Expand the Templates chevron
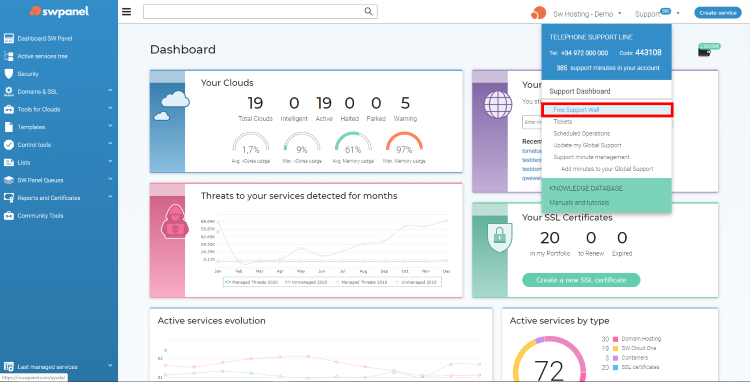Viewport: 750px width, 382px height. 110,126
